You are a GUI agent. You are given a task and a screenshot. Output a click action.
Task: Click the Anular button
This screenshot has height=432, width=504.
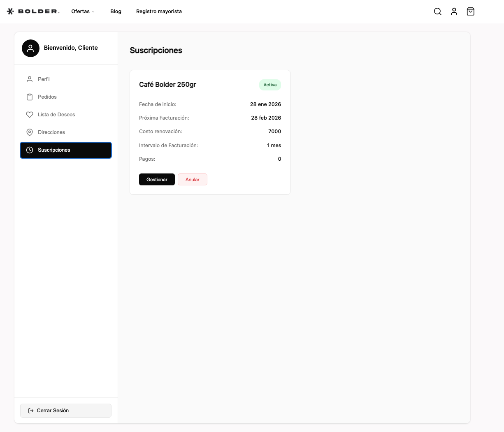pos(193,180)
